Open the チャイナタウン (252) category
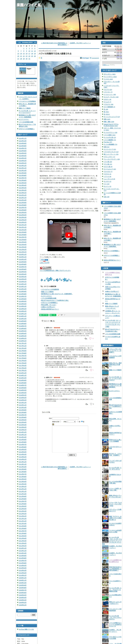138x644 pixels. pyautogui.click(x=110, y=77)
